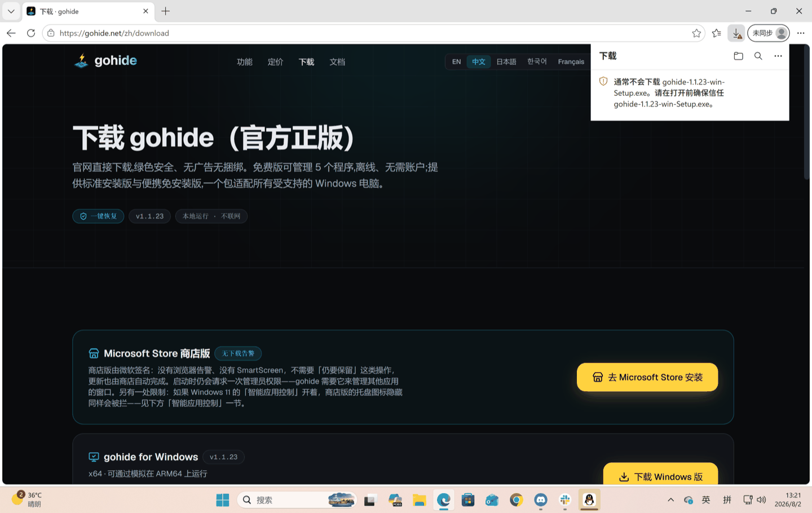
Task: Click the v1.1.23 badge beside gohide for Windows
Action: pyautogui.click(x=224, y=457)
